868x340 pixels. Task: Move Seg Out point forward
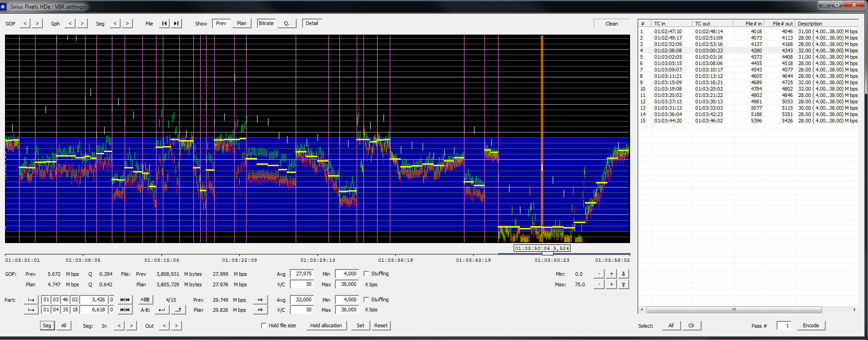pos(176,325)
